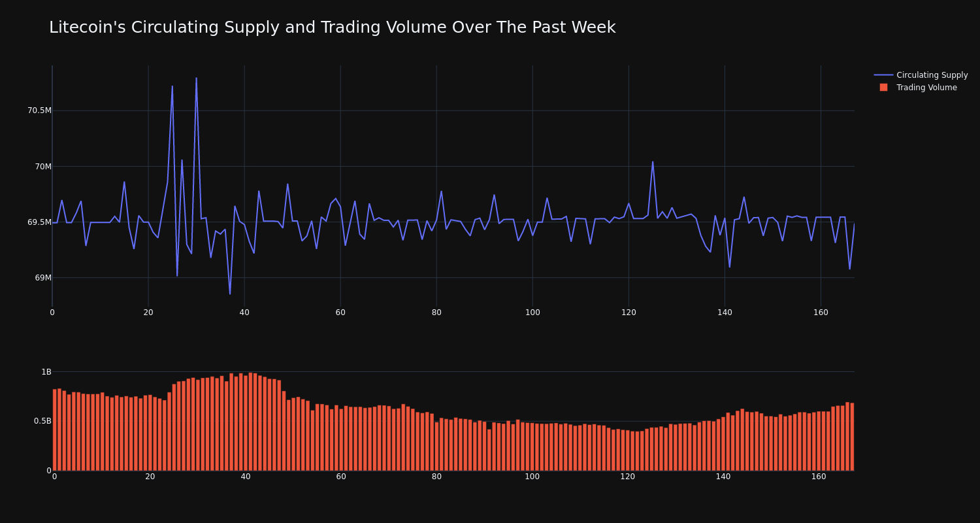Click the 100 tick on upper x-axis

pos(532,312)
